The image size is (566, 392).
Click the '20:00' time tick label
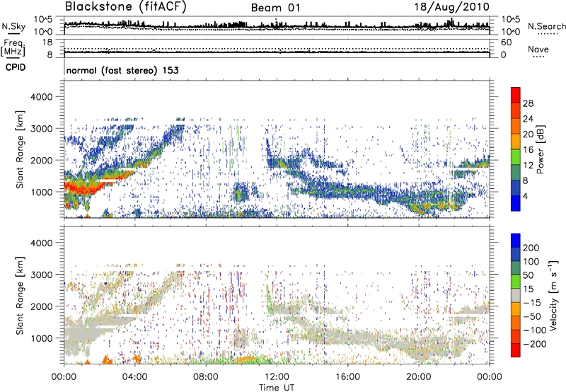(x=419, y=377)
